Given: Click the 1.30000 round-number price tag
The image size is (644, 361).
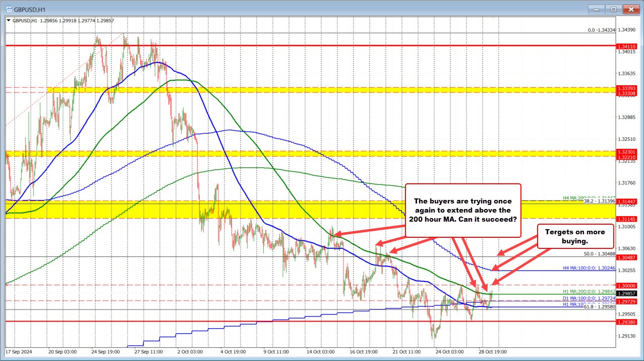Looking at the screenshot, I should 626,285.
